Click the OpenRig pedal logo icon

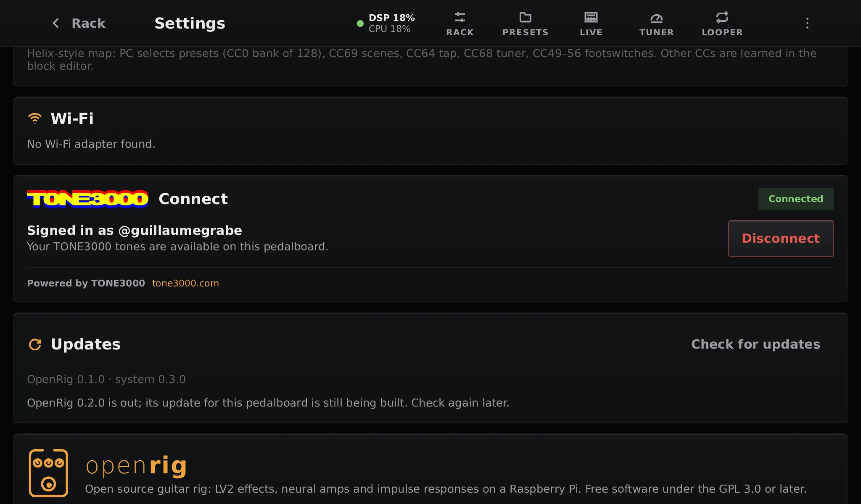point(48,473)
